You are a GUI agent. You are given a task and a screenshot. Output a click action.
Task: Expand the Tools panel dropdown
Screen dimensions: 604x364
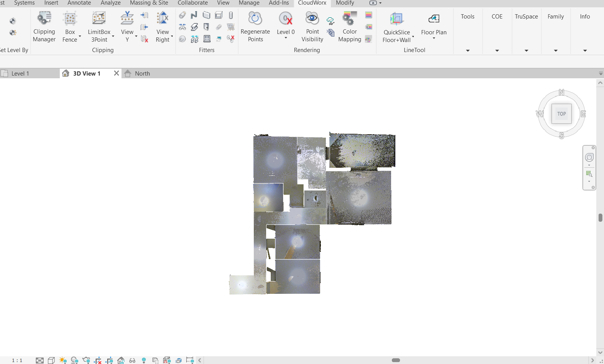pos(467,50)
